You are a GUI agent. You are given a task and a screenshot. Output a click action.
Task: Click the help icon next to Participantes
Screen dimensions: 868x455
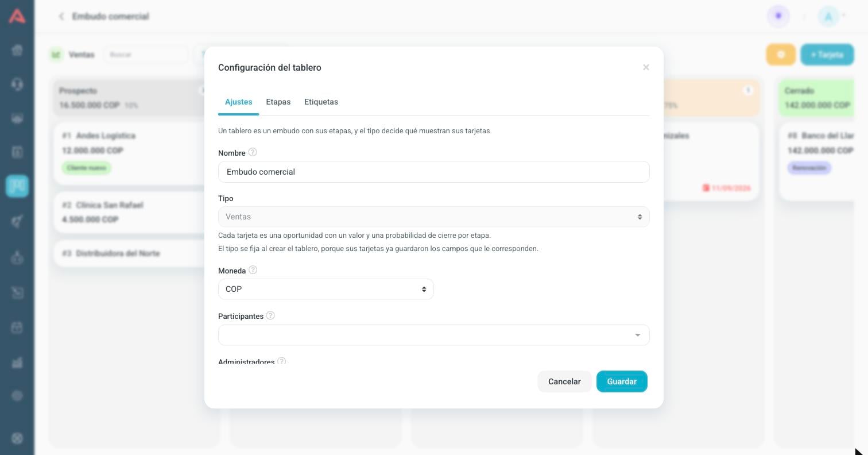coord(270,315)
